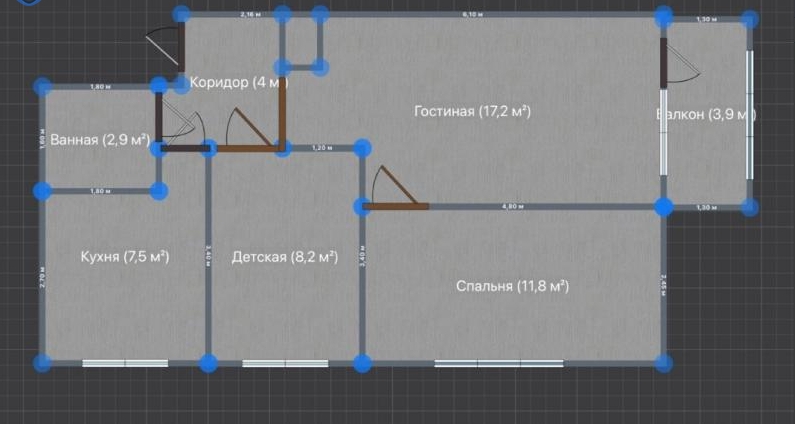Screen dimensions: 795x424
Task: Select the bottom-wall node between Кухня and Детская
Action: (208, 363)
